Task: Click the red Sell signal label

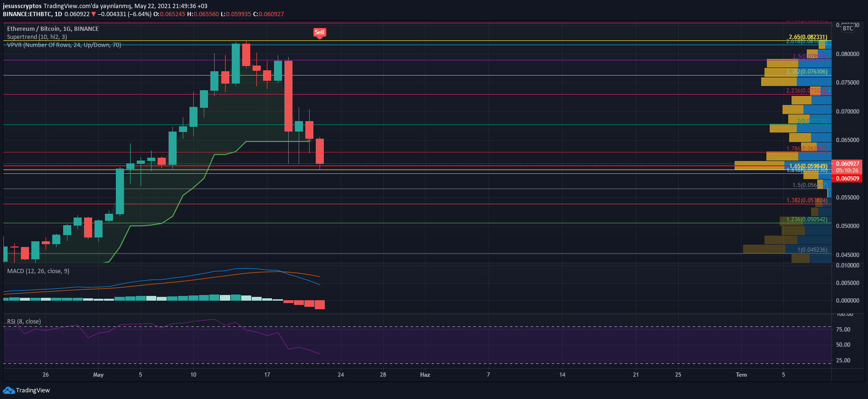Action: 320,33
